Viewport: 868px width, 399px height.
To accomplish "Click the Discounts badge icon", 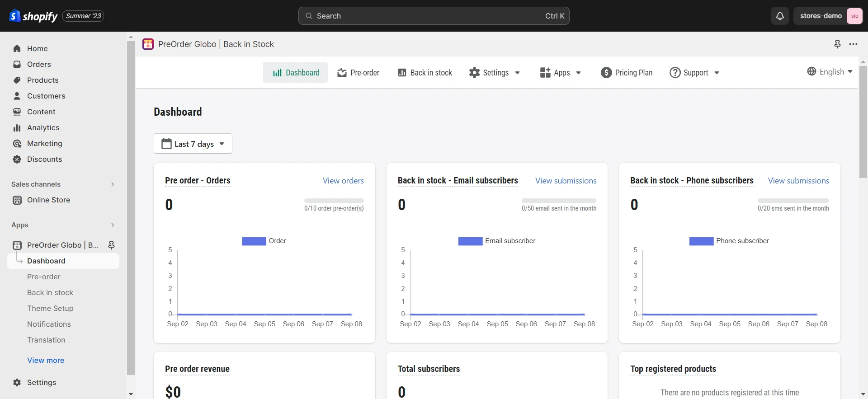I will coord(17,159).
